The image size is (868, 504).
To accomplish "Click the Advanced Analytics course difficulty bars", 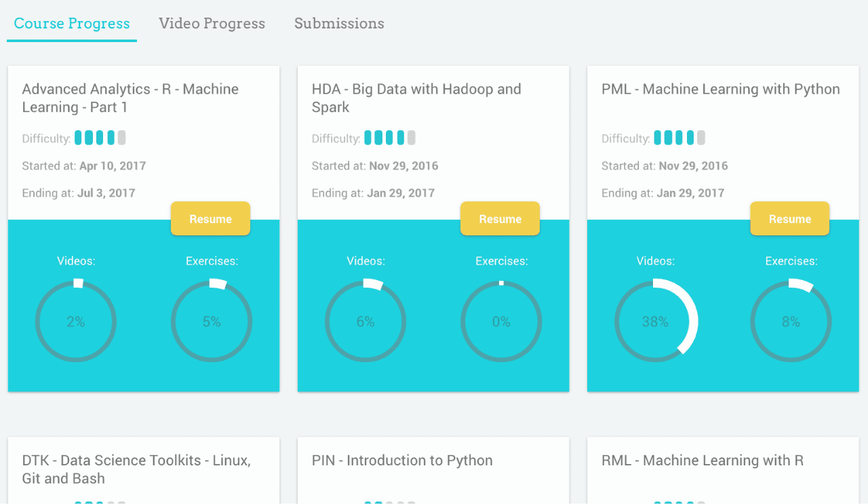I will tap(100, 138).
